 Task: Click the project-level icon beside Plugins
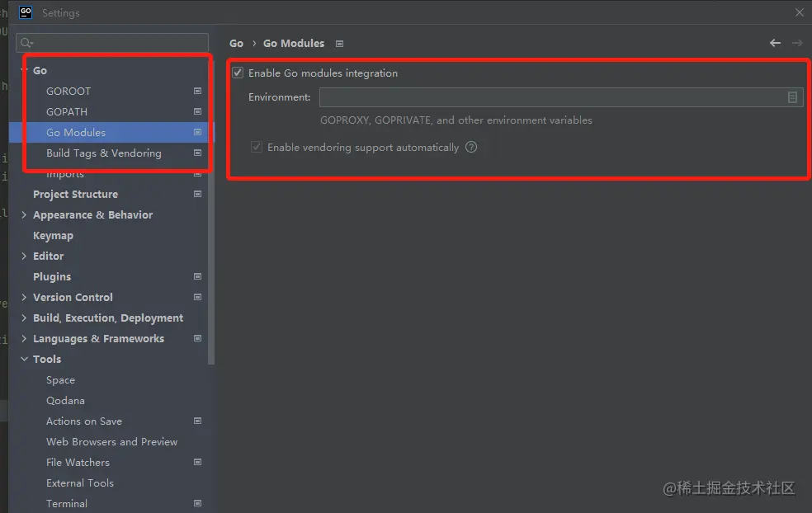197,276
